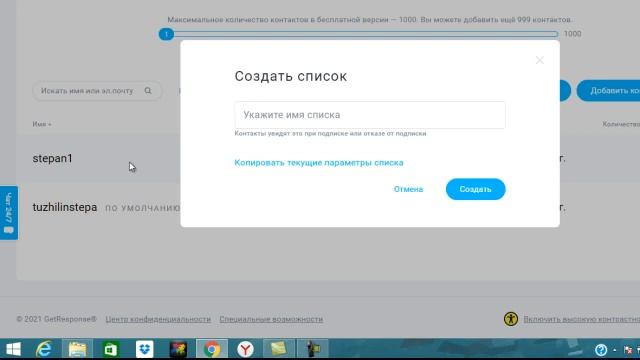The image size is (640, 360).
Task: Open Dropbox from the taskbar
Action: tap(144, 349)
